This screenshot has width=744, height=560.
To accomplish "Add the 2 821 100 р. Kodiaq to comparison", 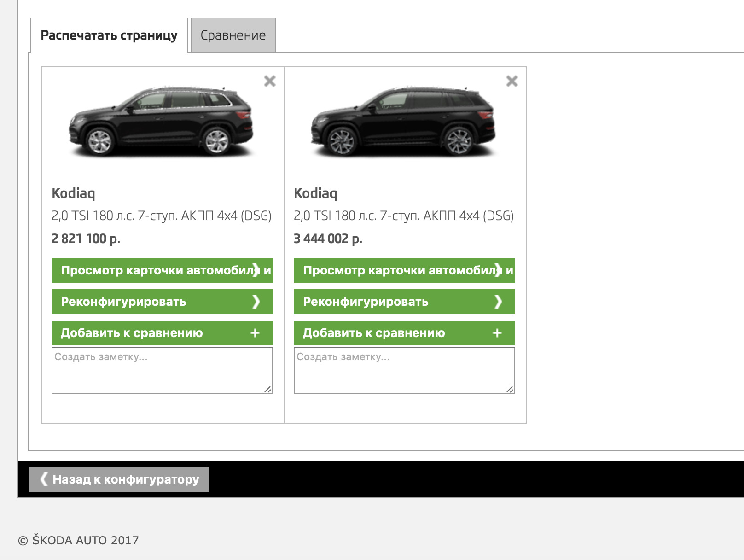I will tap(162, 333).
